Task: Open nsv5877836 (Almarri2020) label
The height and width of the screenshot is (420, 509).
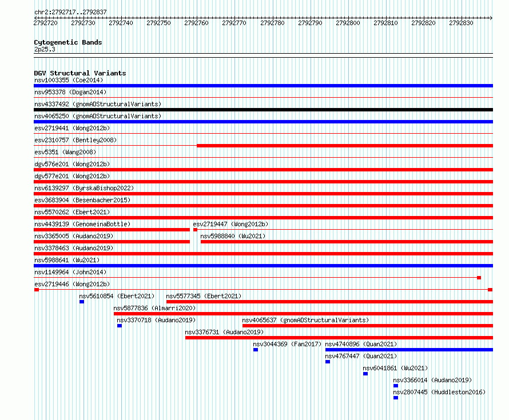Action: [x=154, y=308]
